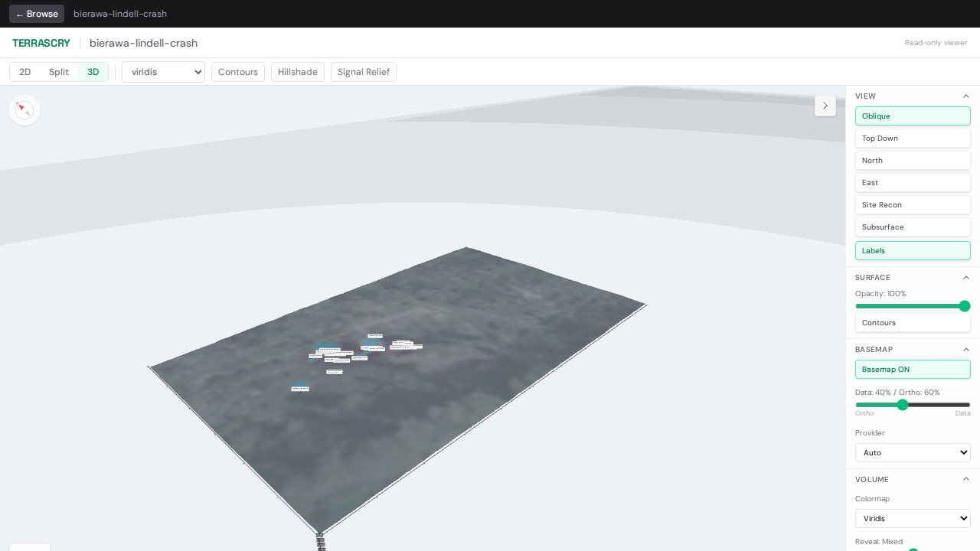Go back using the Browse button
Screen dimensions: 980x551
(36, 13)
